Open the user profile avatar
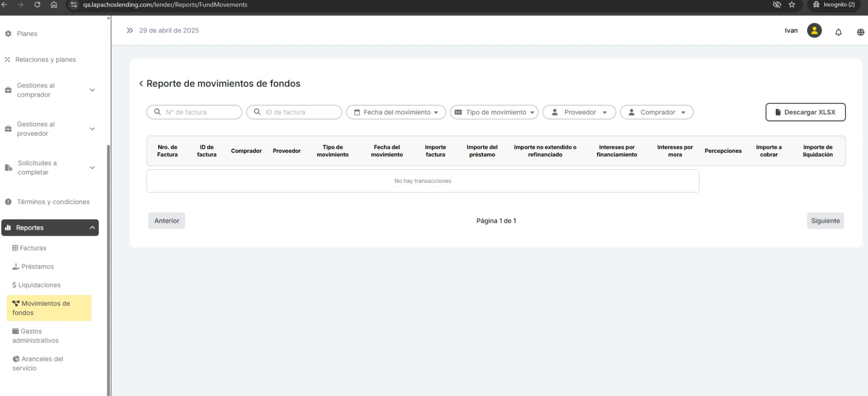This screenshot has width=868, height=396. pyautogui.click(x=814, y=31)
